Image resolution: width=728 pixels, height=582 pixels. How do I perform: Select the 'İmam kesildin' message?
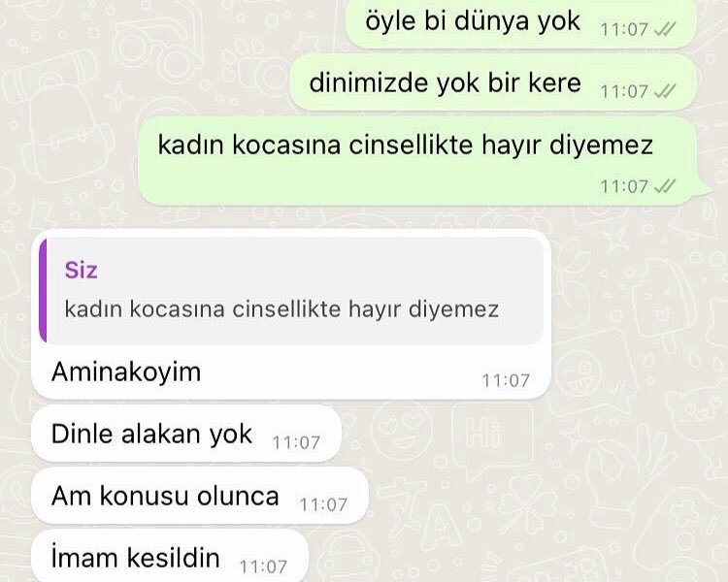point(170,556)
